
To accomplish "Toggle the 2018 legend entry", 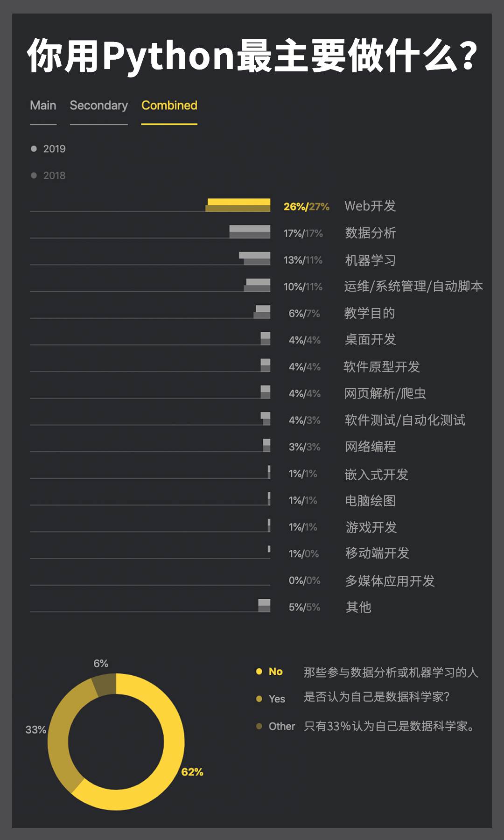I will [48, 175].
